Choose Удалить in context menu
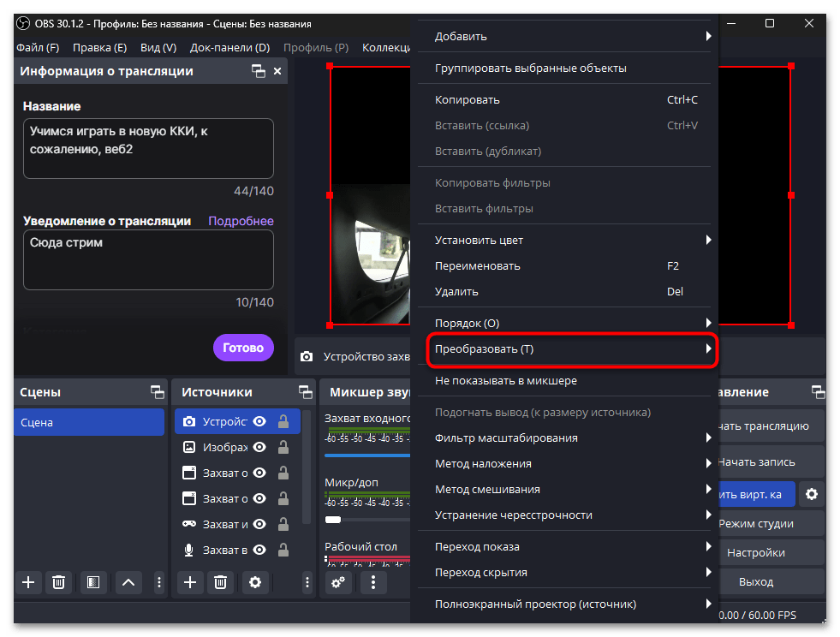 coord(564,291)
